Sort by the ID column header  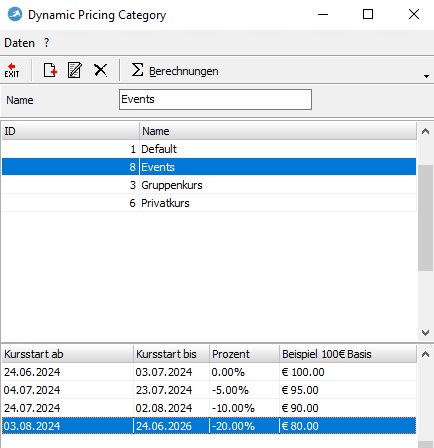pyautogui.click(x=70, y=131)
